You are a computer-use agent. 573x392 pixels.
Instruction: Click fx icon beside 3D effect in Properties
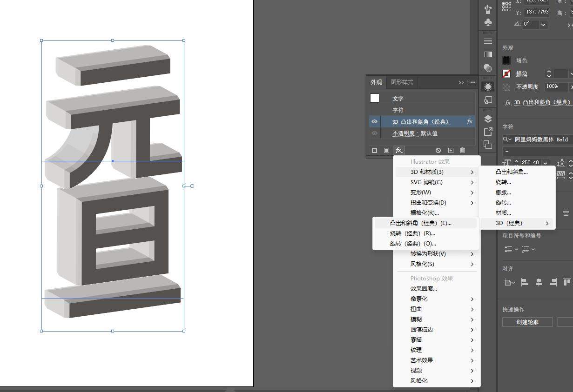click(x=508, y=102)
